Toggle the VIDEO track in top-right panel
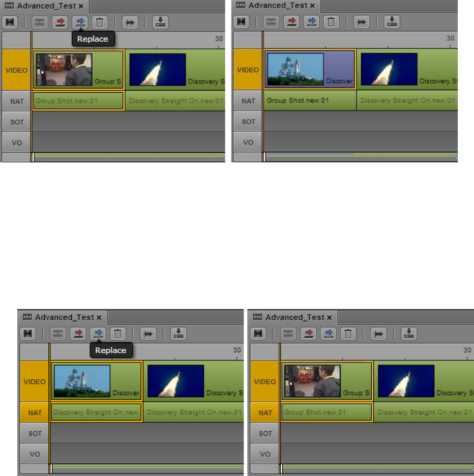474x476 pixels. click(x=248, y=70)
